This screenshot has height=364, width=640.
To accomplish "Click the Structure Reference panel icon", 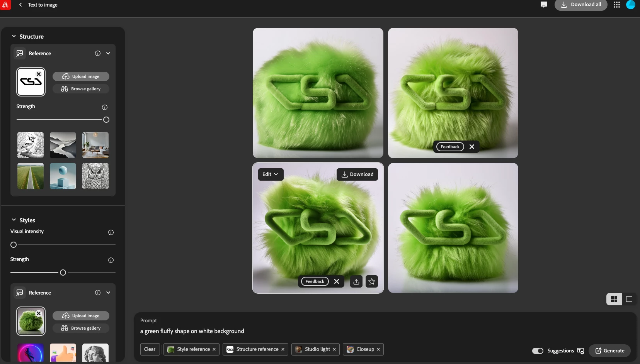I will (20, 53).
